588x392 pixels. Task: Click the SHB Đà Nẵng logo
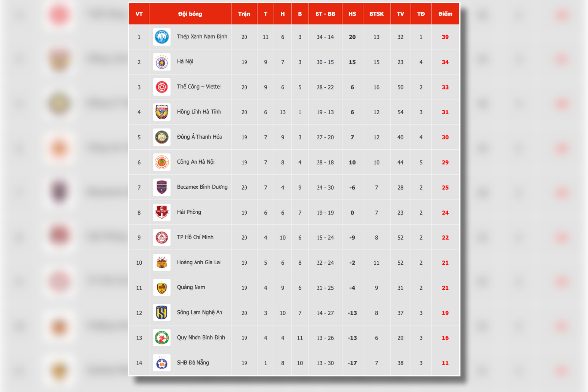[162, 363]
